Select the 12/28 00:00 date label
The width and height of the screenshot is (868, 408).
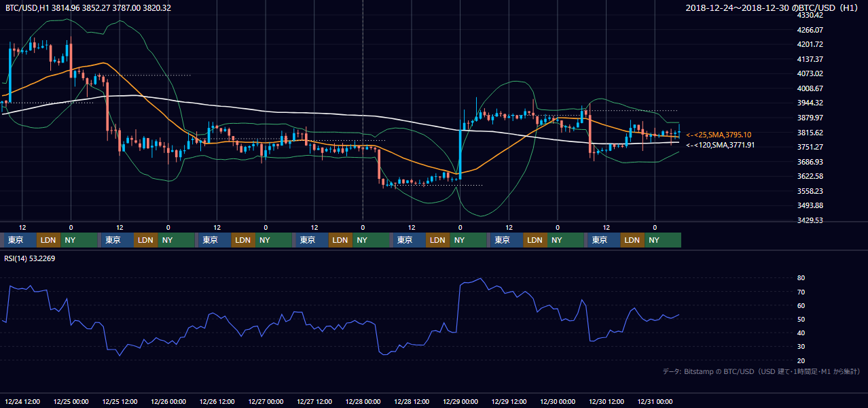click(x=363, y=402)
